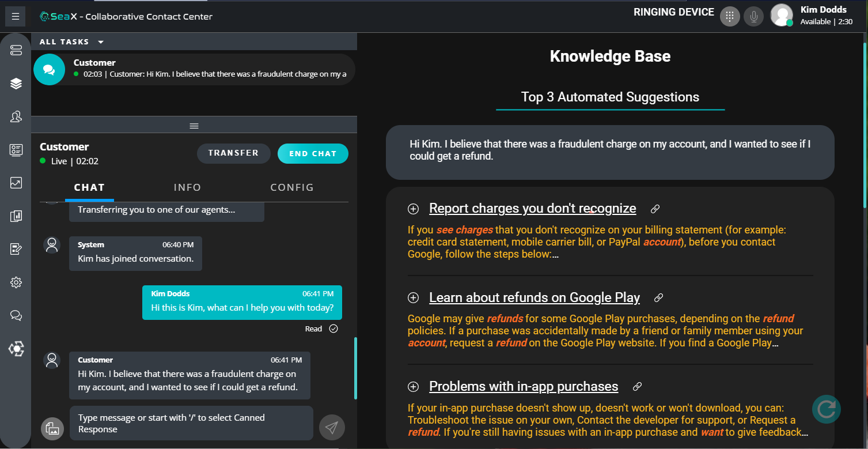This screenshot has width=868, height=449.
Task: Click the Kim Dodds profile avatar
Action: point(782,16)
